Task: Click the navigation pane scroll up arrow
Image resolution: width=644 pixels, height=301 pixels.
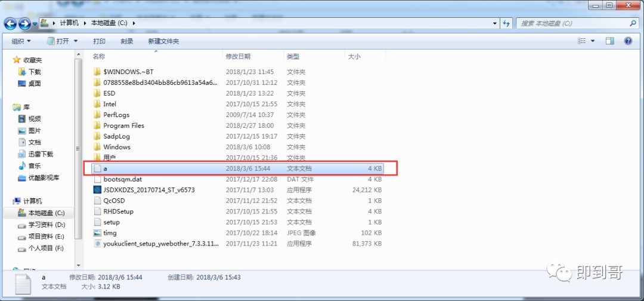Action: point(79,54)
